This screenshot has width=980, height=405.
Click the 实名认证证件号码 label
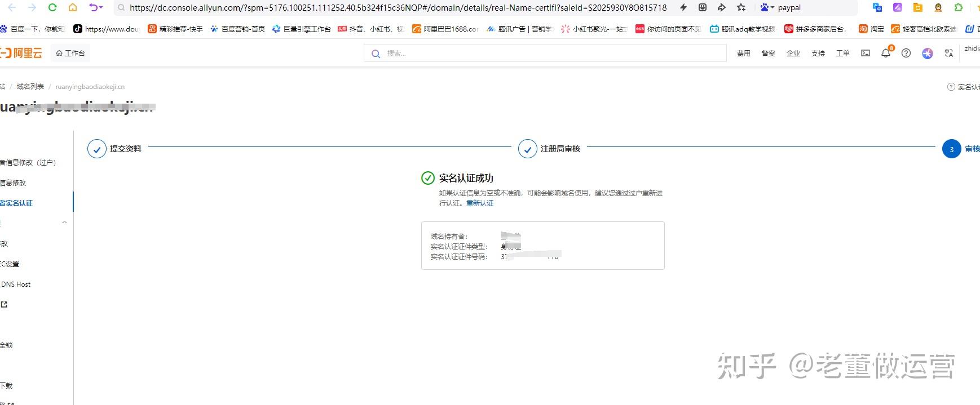pos(460,257)
